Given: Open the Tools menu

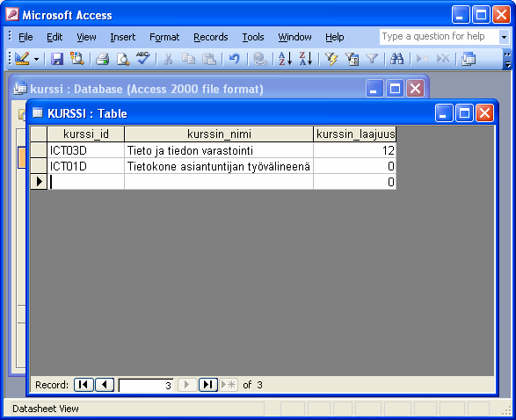Looking at the screenshot, I should click(x=253, y=37).
